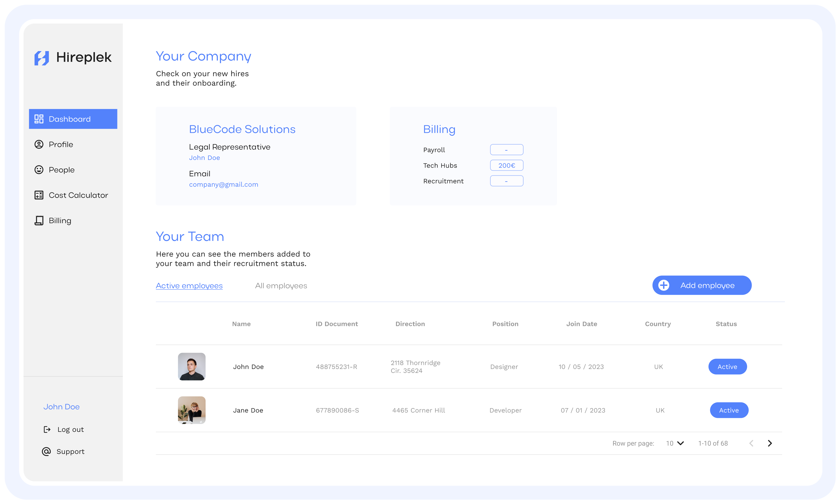Click the Position column header
This screenshot has width=840, height=504.
505,324
